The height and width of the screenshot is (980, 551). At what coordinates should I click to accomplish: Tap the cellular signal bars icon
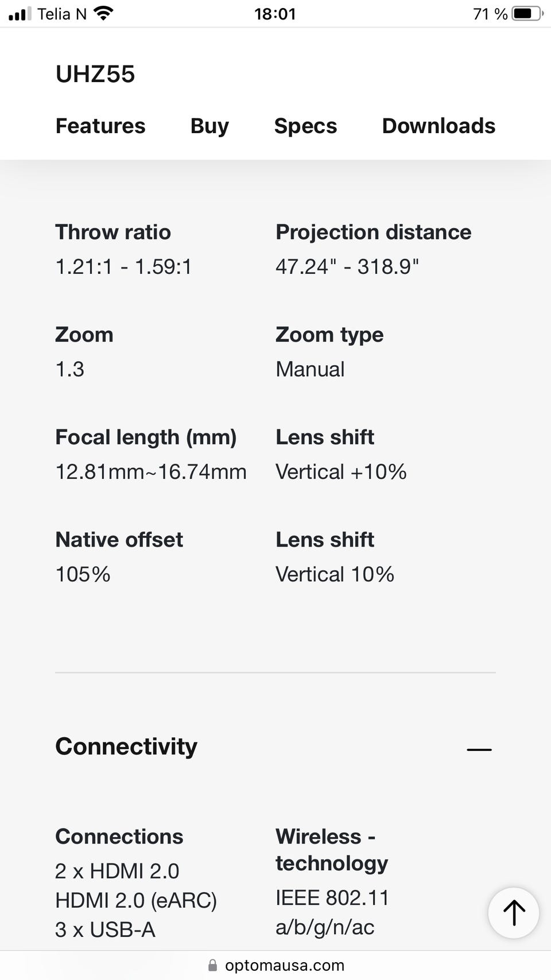pyautogui.click(x=20, y=14)
